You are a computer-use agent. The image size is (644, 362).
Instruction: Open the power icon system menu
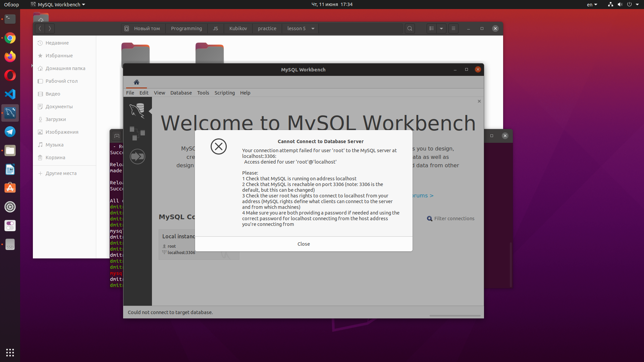click(x=629, y=4)
